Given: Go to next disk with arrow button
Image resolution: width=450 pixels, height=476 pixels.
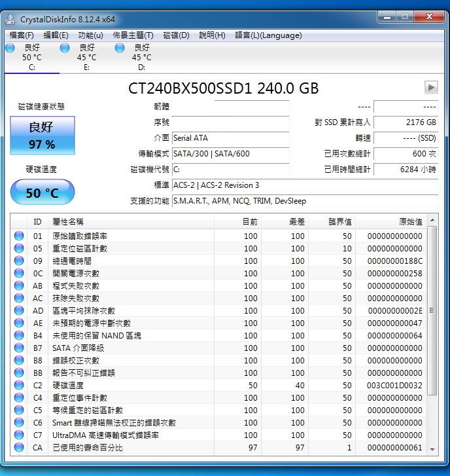Looking at the screenshot, I should [x=431, y=88].
